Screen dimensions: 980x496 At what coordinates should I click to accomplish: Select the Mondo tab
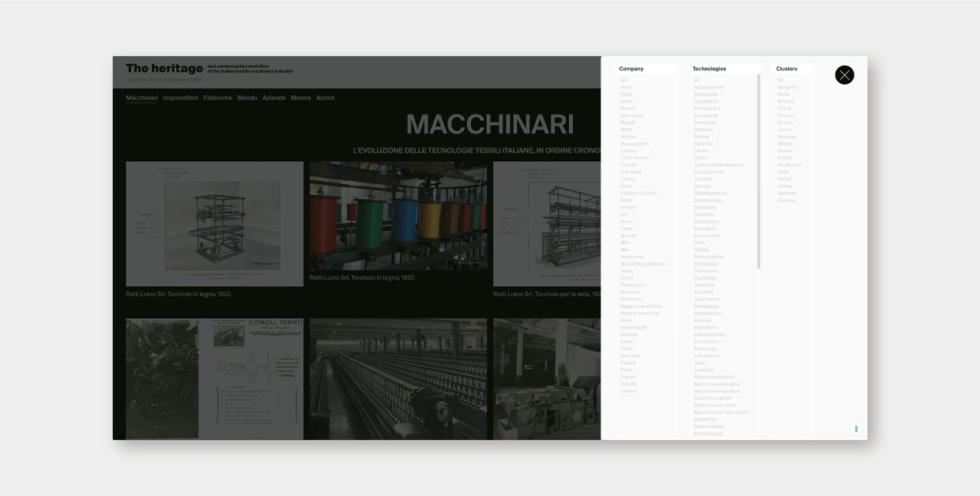[x=247, y=98]
